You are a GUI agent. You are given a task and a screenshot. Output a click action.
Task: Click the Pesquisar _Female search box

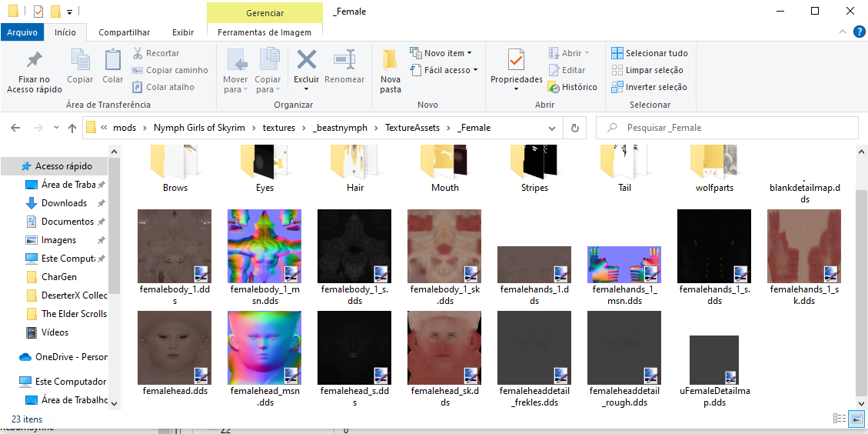tap(727, 128)
